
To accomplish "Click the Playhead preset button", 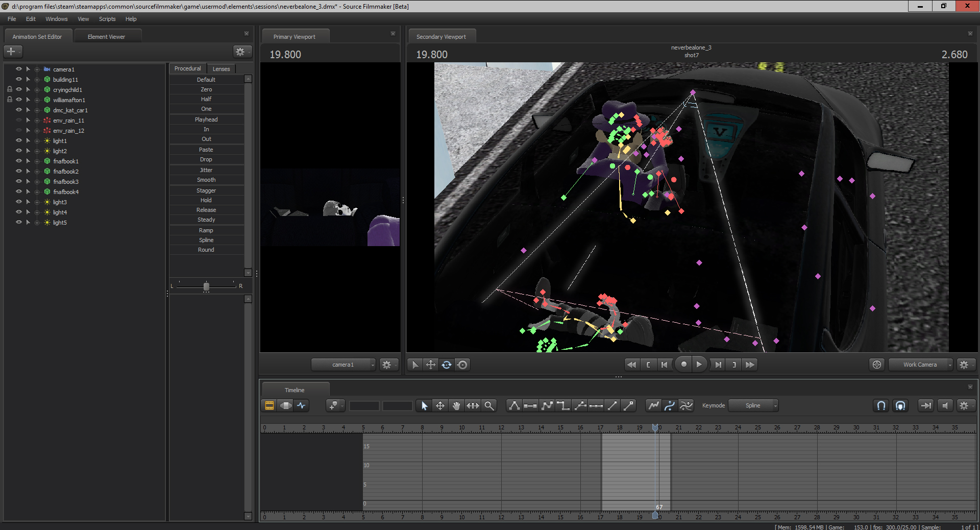I will [206, 119].
